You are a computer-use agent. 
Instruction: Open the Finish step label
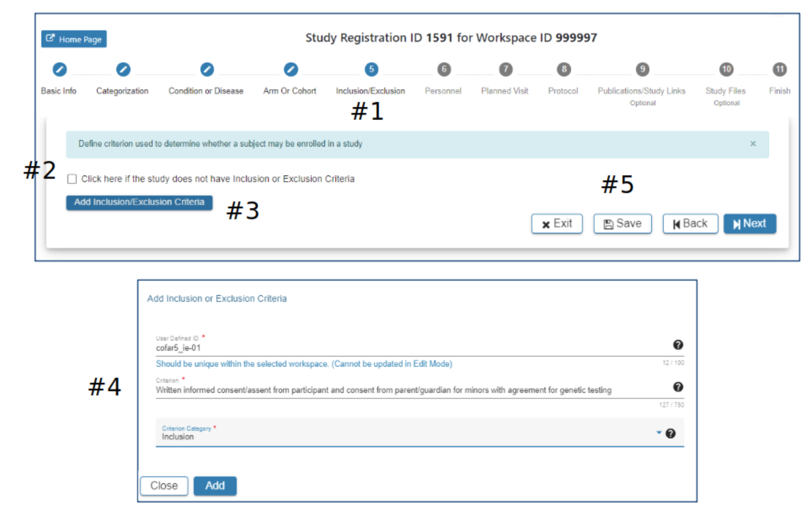780,91
